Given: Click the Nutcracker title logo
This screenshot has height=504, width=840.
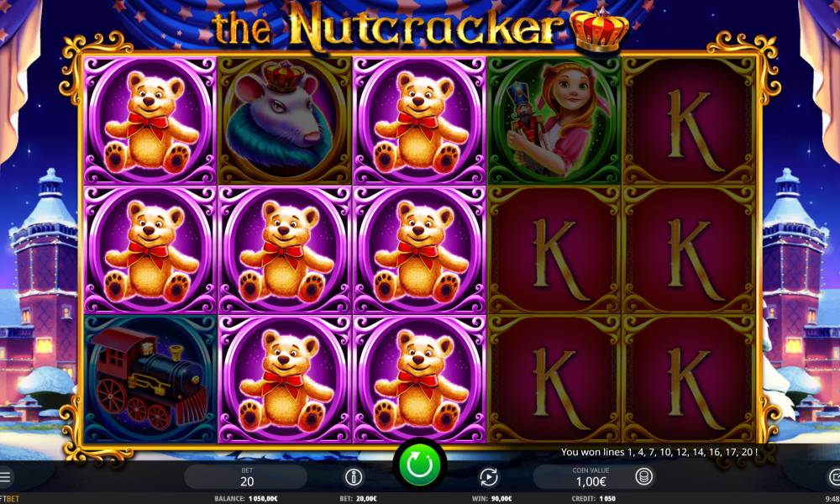Looking at the screenshot, I should click(x=420, y=28).
